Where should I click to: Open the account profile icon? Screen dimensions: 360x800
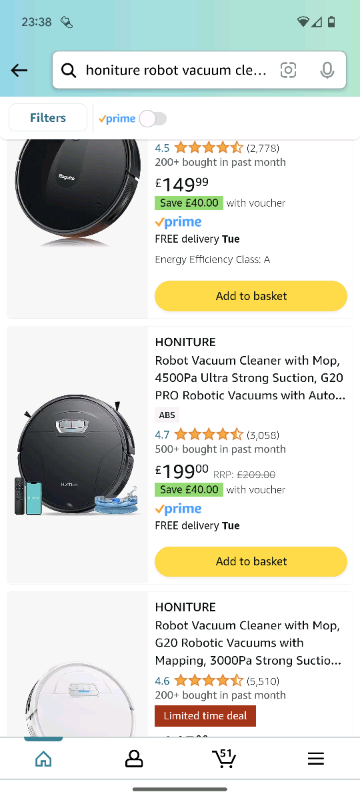[134, 759]
